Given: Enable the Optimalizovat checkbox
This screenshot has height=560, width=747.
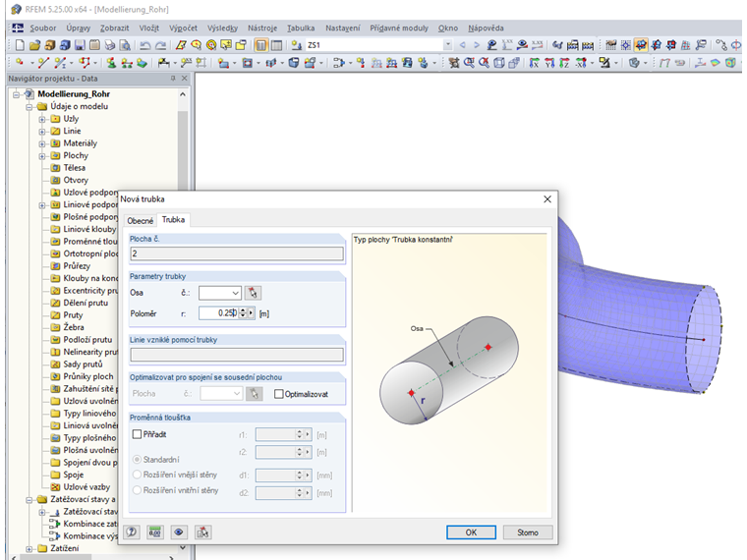Looking at the screenshot, I should tap(279, 394).
